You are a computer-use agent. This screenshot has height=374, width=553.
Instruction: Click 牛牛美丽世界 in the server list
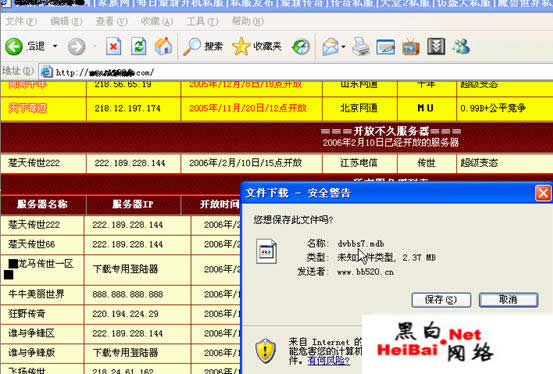coord(36,294)
